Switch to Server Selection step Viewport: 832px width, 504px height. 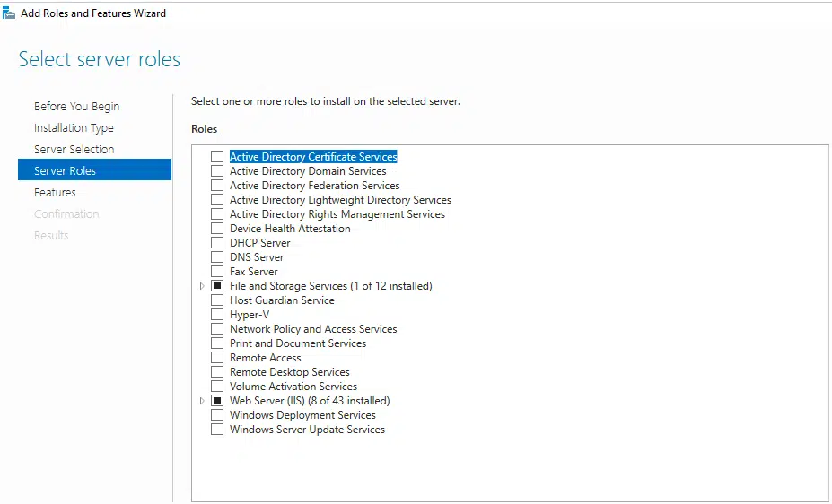tap(74, 150)
